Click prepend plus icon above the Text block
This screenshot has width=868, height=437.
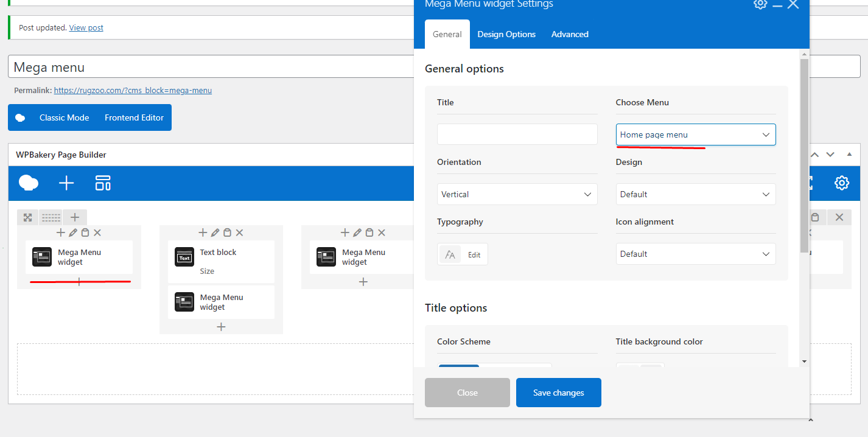pos(203,232)
